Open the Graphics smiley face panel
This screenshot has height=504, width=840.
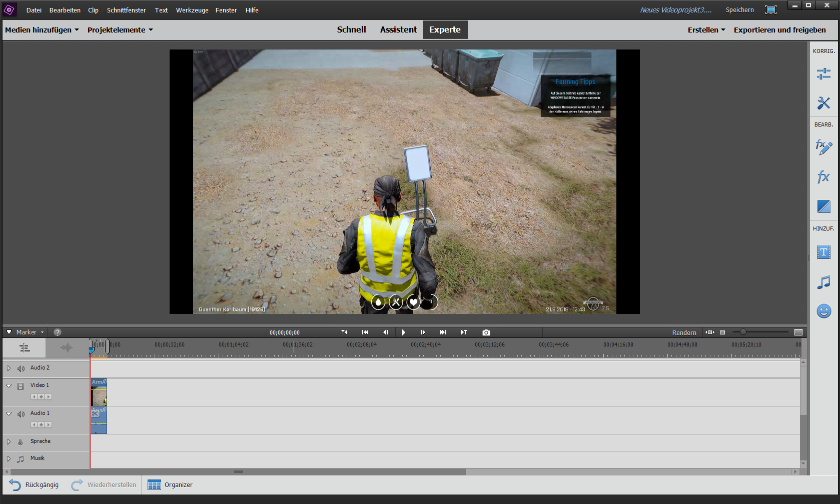click(823, 311)
